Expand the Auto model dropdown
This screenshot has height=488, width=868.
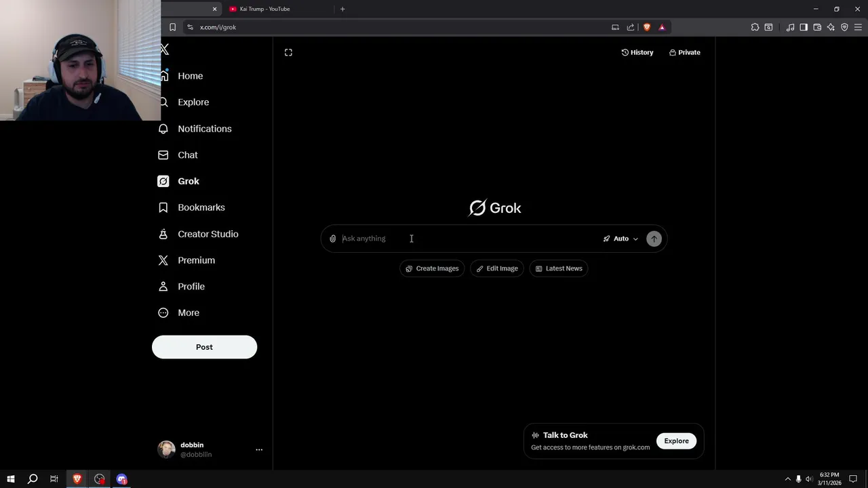[620, 239]
